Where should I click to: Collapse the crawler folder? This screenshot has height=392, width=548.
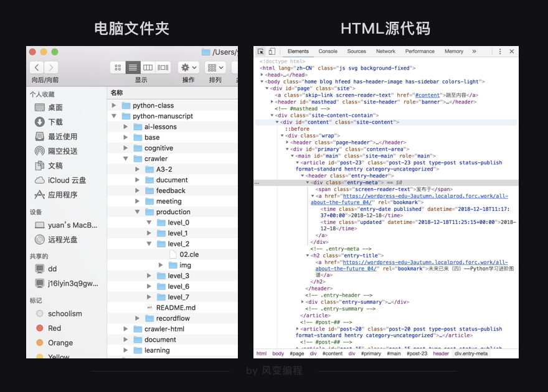tap(125, 159)
